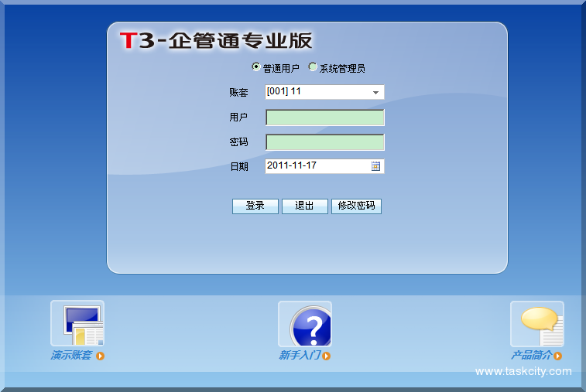586x392 pixels.
Task: Select the 普通用户 radio button
Action: tap(257, 67)
